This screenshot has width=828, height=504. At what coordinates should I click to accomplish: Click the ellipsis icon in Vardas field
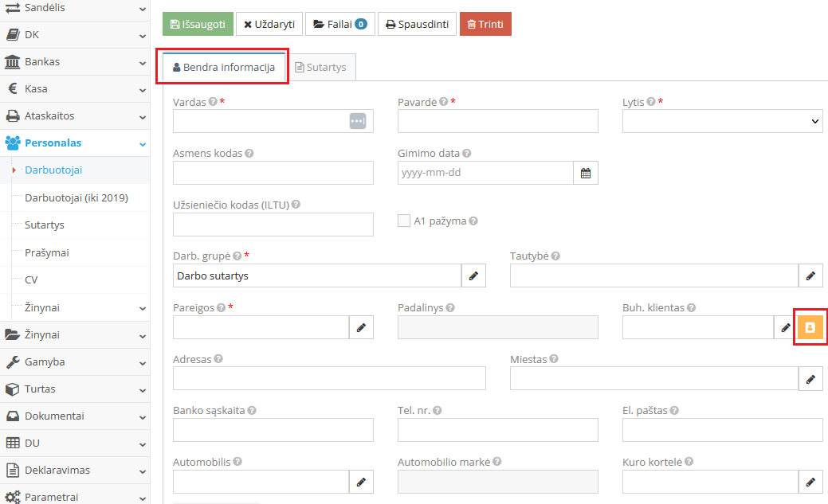tap(357, 121)
